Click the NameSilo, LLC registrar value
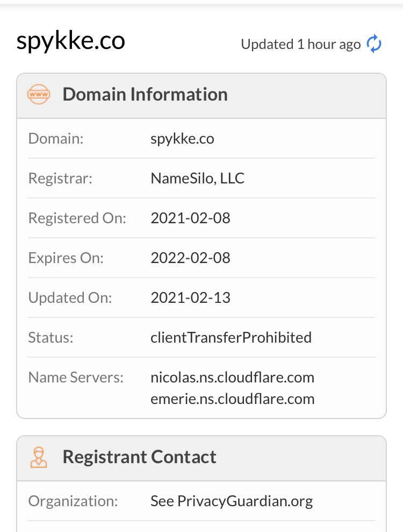Viewport: 403px width, 532px height. (197, 179)
